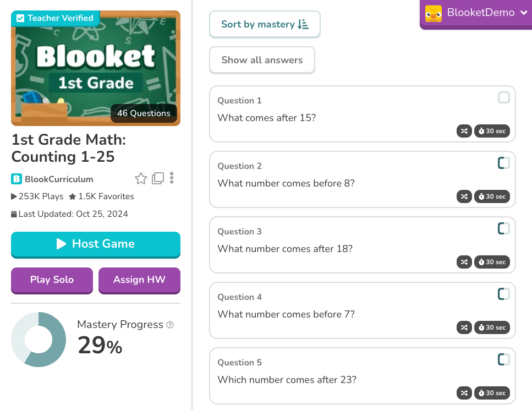The image size is (532, 410).
Task: Open the three-dot more options menu
Action: (172, 178)
